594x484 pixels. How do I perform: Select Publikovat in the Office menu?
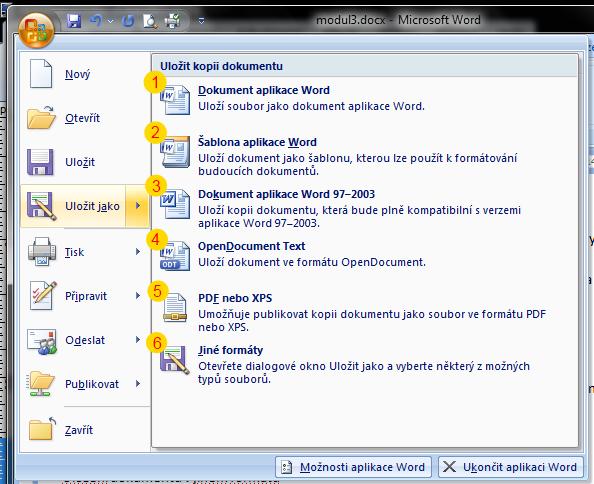click(92, 384)
